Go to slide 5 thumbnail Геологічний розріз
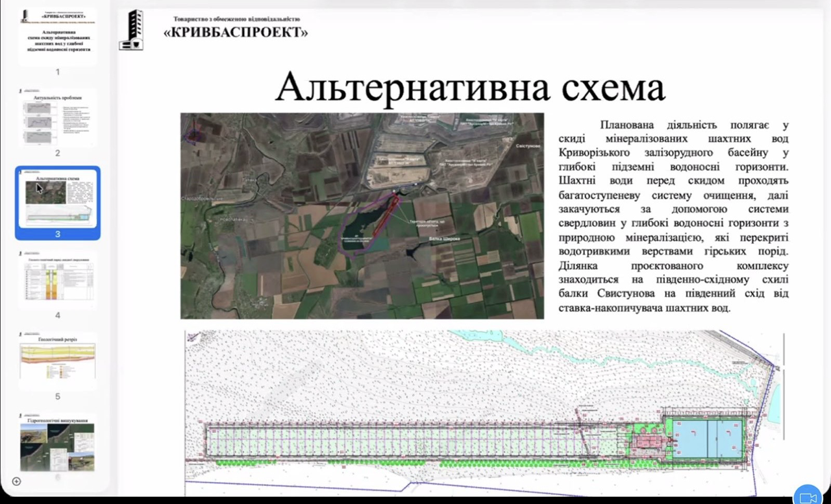The height and width of the screenshot is (504, 831). tap(58, 361)
